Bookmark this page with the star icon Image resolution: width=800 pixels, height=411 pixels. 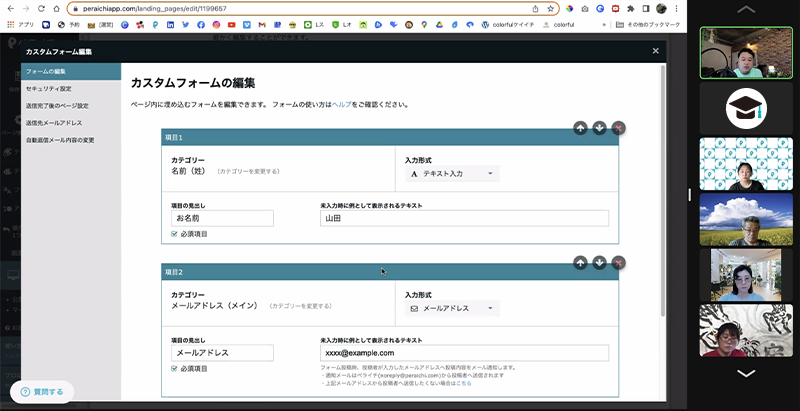coord(550,8)
